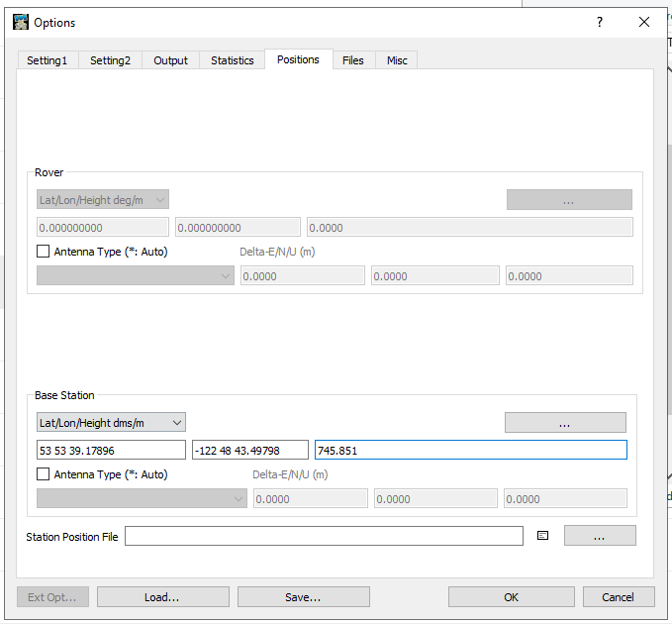Click the Options dialog app icon
The width and height of the screenshot is (672, 624).
point(21,22)
